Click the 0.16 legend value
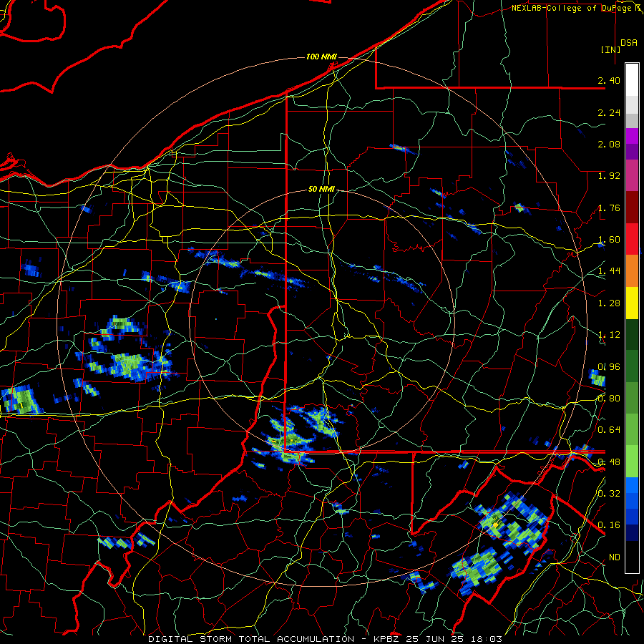 pos(609,525)
